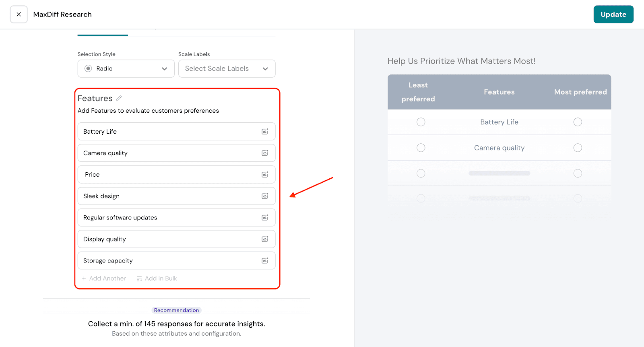Image resolution: width=644 pixels, height=347 pixels.
Task: Expand the Select Scale Labels dropdown
Action: coord(227,69)
